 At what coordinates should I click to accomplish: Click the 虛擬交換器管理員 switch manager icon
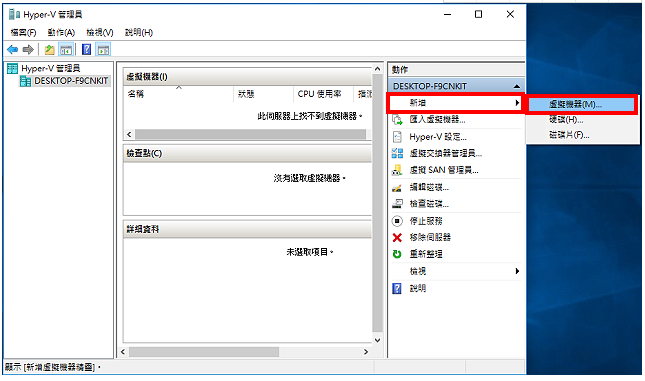pyautogui.click(x=397, y=153)
